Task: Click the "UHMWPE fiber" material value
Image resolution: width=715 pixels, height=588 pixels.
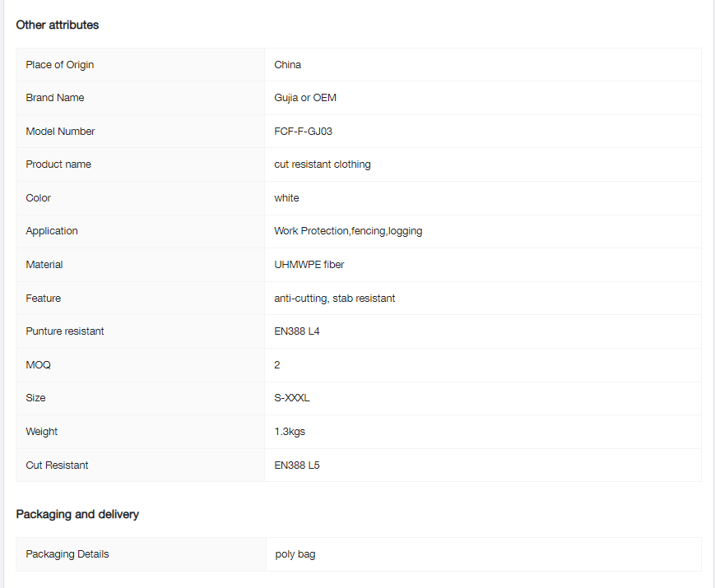Action: [309, 265]
